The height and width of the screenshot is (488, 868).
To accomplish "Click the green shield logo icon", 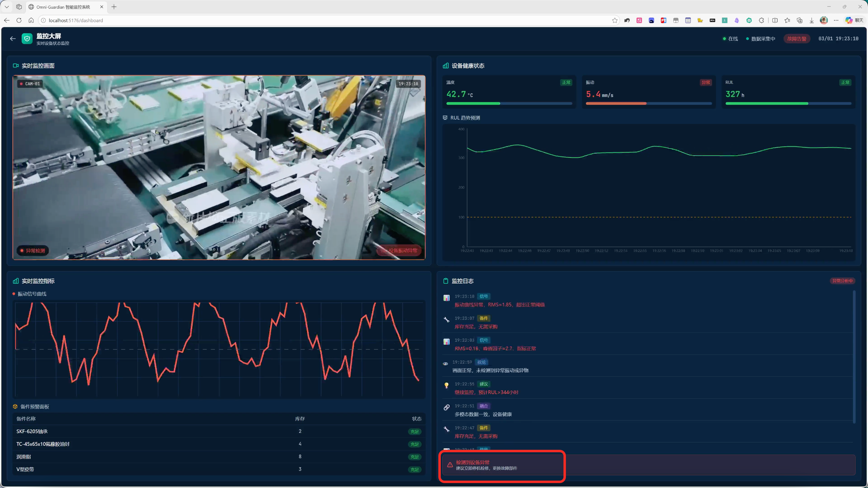I will pos(27,39).
